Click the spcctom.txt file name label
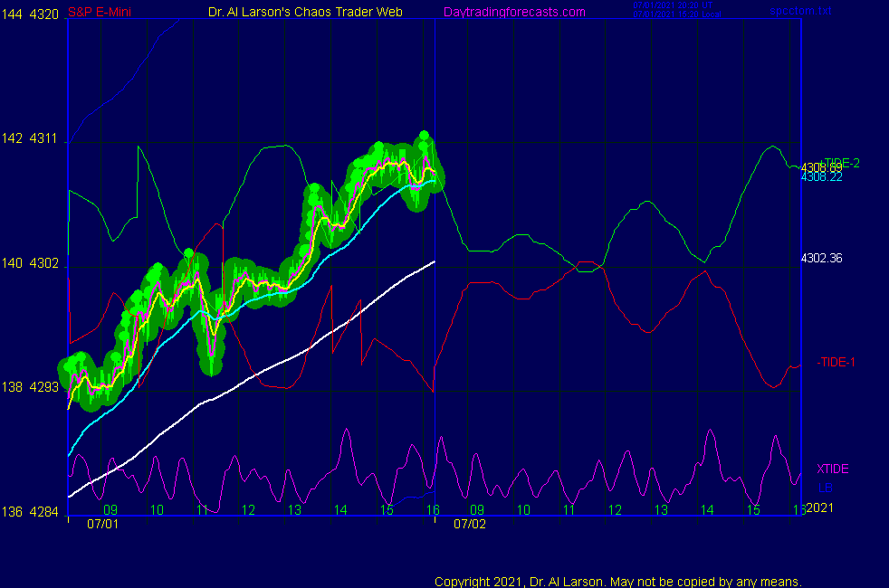The width and height of the screenshot is (889, 588). pos(800,10)
